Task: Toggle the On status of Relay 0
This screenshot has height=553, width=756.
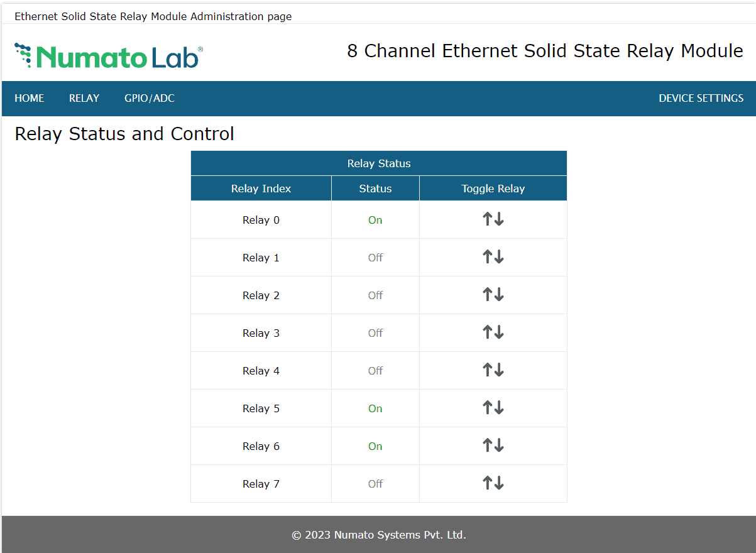Action: pos(375,219)
